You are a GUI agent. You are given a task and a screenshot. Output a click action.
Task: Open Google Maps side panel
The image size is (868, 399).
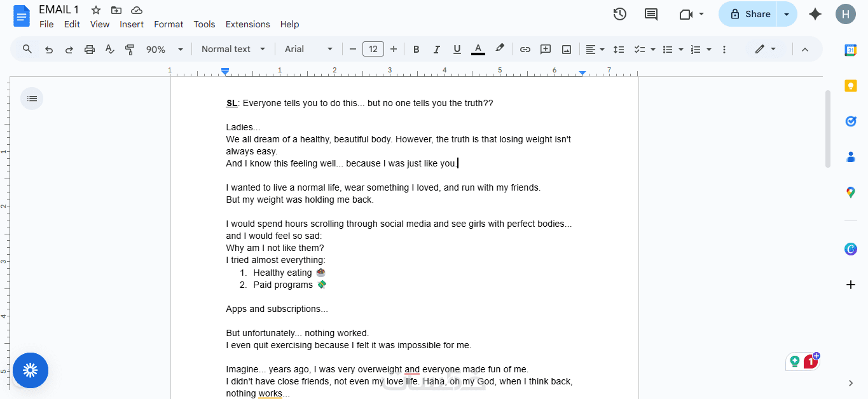851,193
